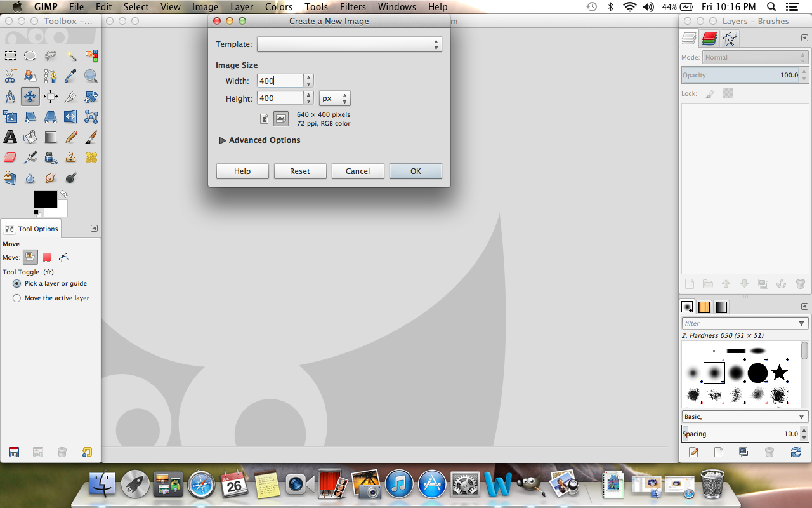
Task: Select the Fuzzy Select magic wand tool
Action: 71,56
